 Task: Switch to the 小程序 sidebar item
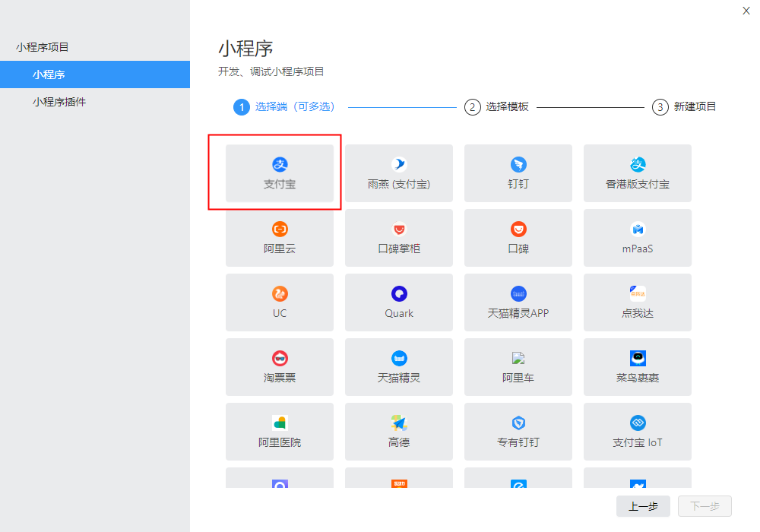95,74
